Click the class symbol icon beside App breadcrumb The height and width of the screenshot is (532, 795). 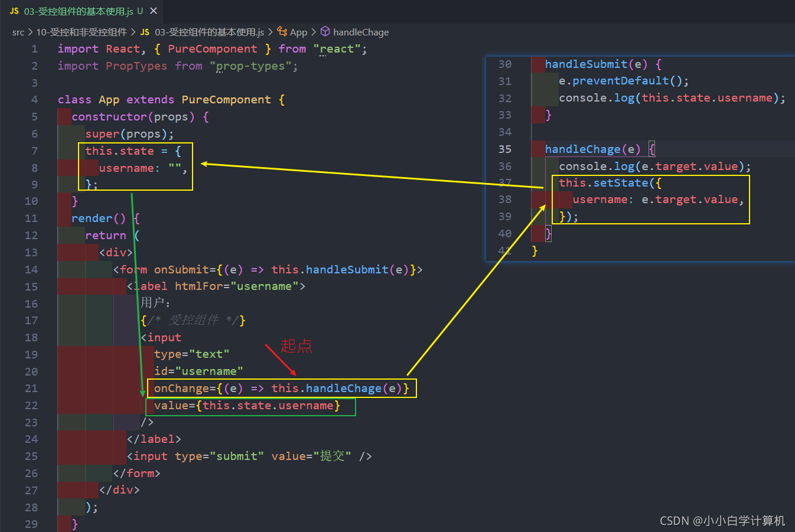tap(282, 32)
